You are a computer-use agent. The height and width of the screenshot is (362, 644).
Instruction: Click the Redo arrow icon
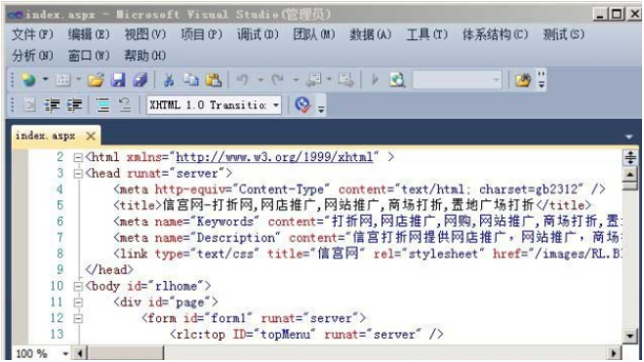click(278, 79)
